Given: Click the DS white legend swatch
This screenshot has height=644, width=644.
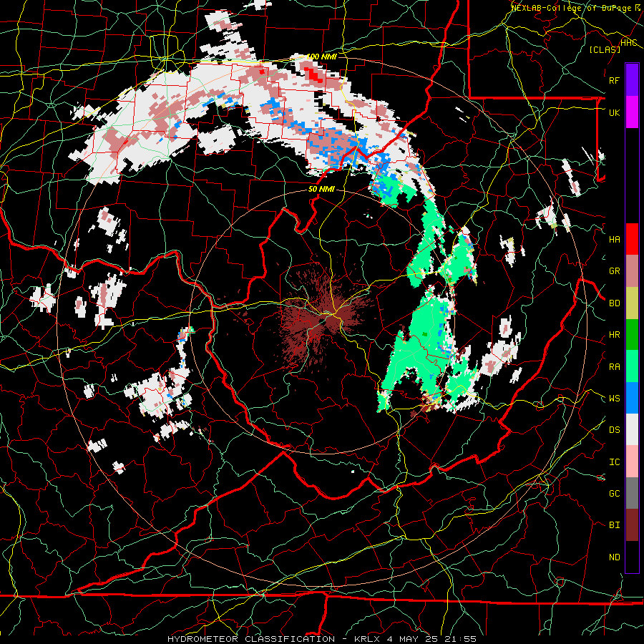Looking at the screenshot, I should [632, 429].
